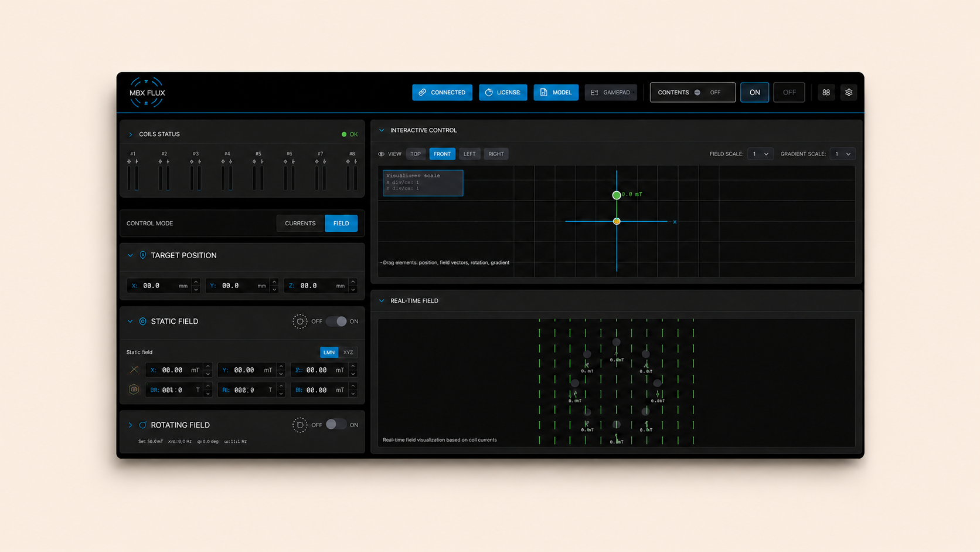Image resolution: width=980 pixels, height=552 pixels.
Task: Increase static field Z mT value
Action: coord(353,367)
